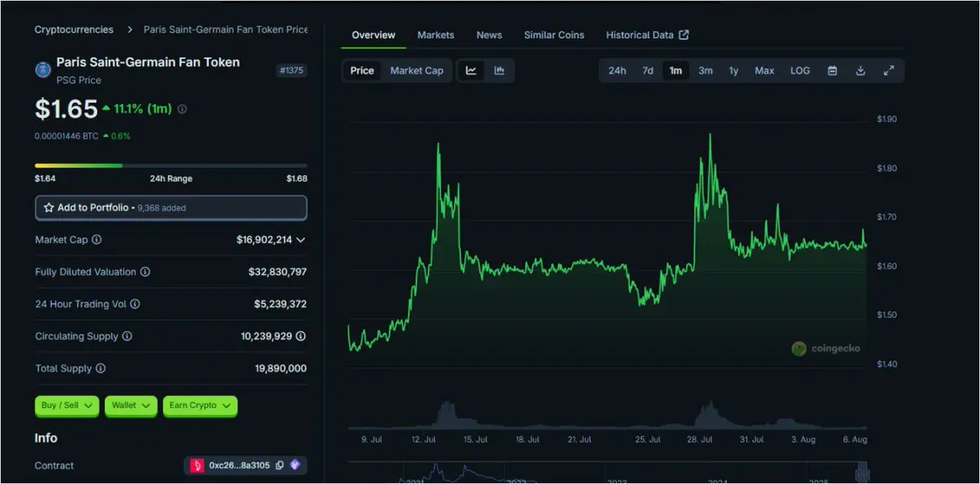The height and width of the screenshot is (484, 980).
Task: Click the $1.68 range high label
Action: (297, 178)
